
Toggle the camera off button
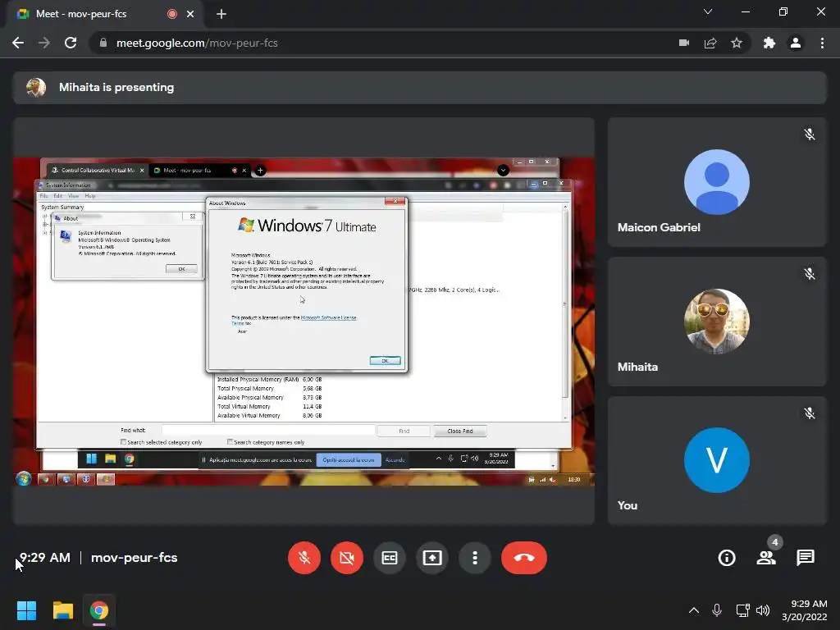click(347, 558)
